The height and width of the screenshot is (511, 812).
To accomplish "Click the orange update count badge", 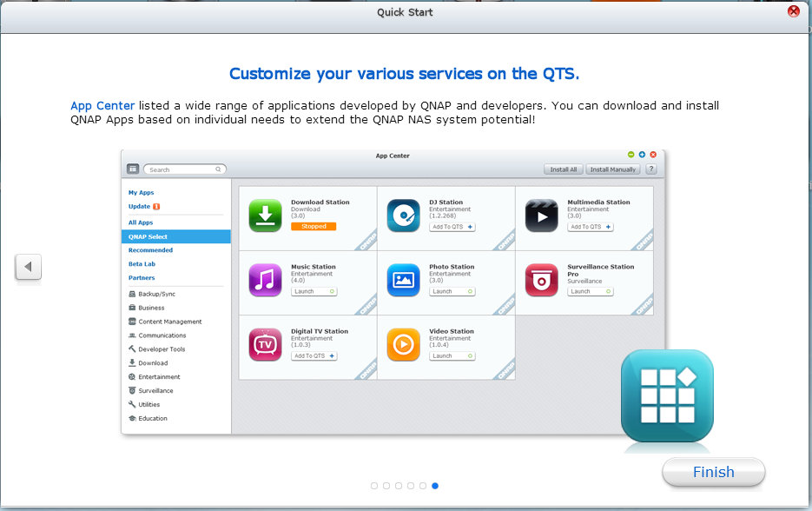I will [156, 206].
